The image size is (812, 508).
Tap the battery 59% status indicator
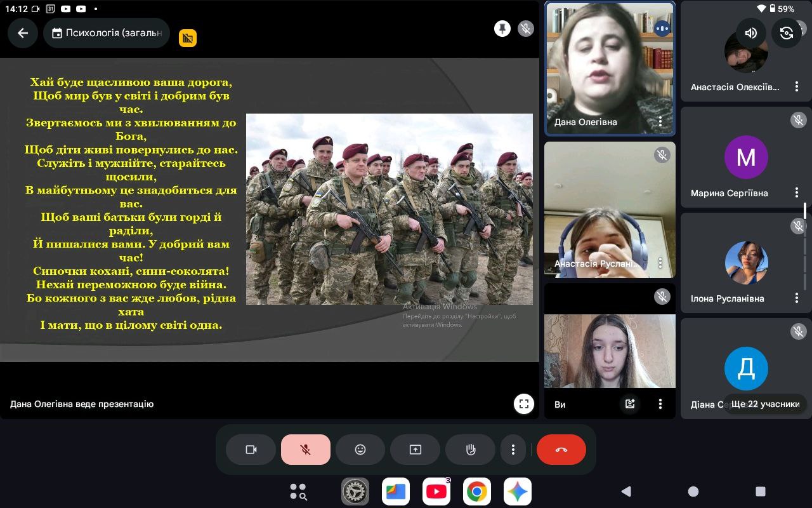coord(782,9)
